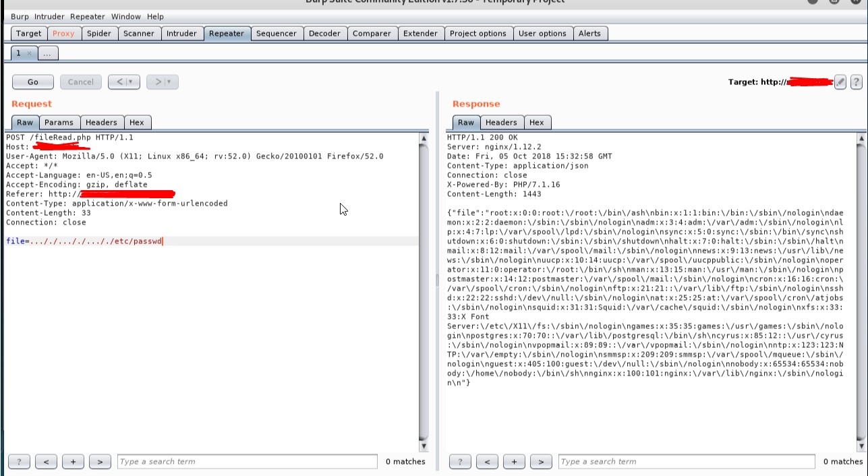Click the User-Agent header line in request
Image resolution: width=868 pixels, height=476 pixels.
point(195,156)
